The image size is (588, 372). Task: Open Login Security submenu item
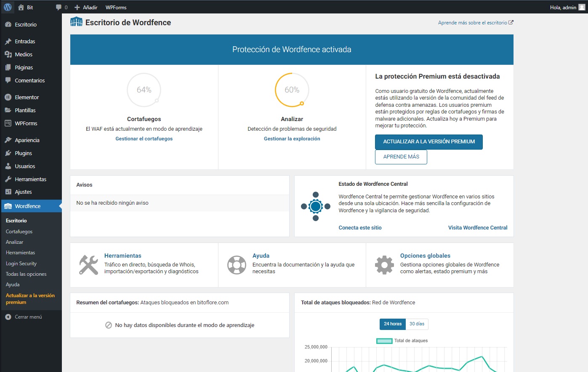click(x=21, y=264)
